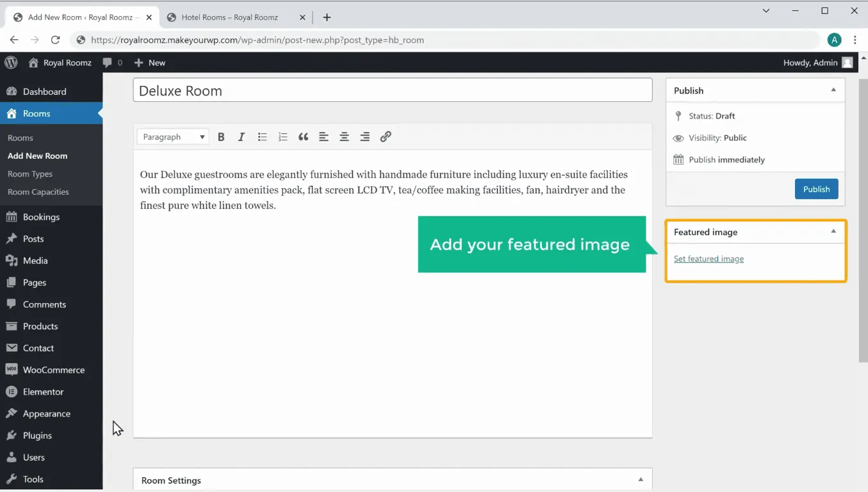The height and width of the screenshot is (492, 868).
Task: Click the Set featured image link
Action: [x=708, y=259]
